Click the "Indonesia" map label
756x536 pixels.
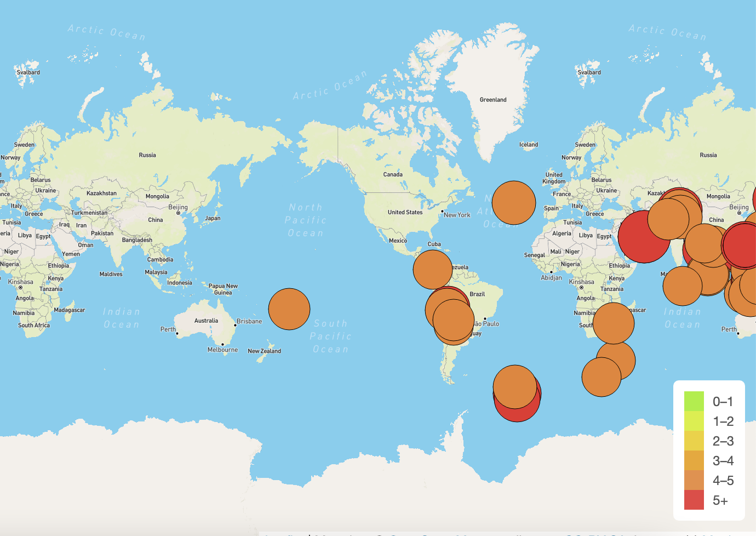(x=180, y=283)
